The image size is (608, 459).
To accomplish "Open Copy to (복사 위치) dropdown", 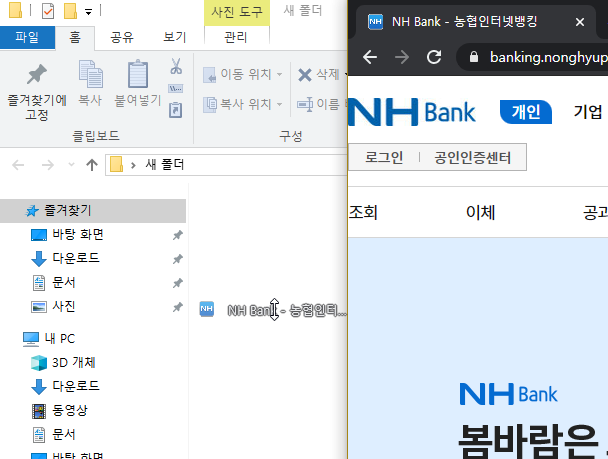I will point(243,104).
